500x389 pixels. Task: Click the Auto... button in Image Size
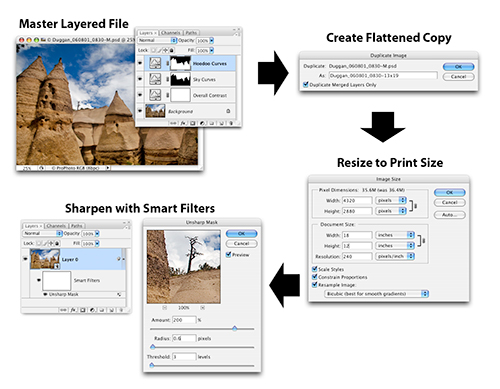pos(449,215)
